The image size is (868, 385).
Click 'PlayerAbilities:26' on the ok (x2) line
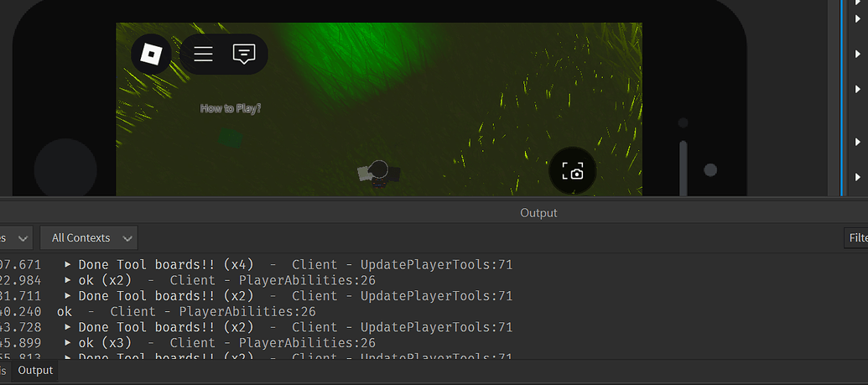[307, 280]
